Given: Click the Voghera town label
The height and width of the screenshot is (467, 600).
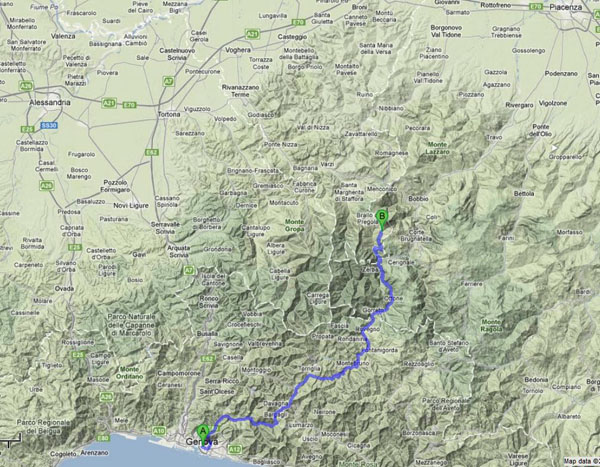Looking at the screenshot, I should (x=238, y=50).
